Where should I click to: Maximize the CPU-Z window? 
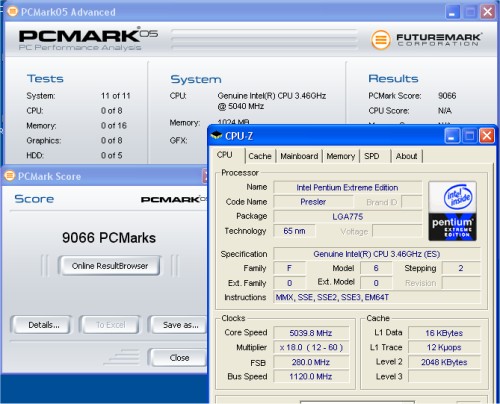(x=469, y=136)
